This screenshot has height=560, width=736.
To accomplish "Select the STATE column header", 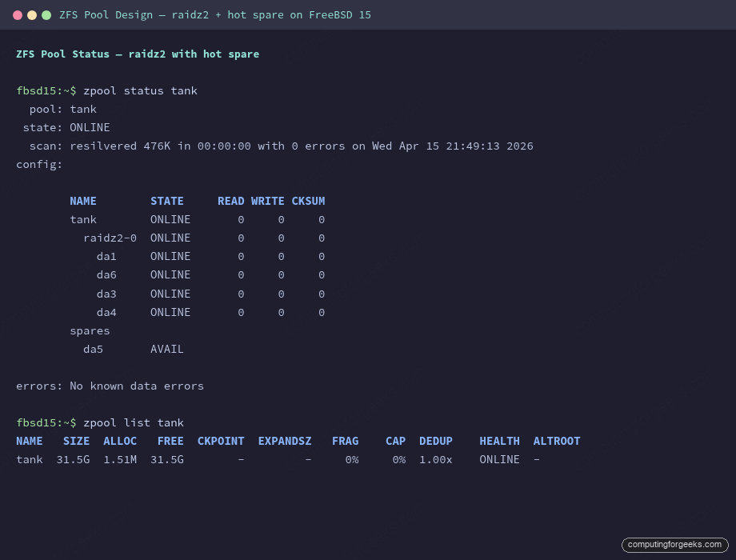I will (167, 201).
